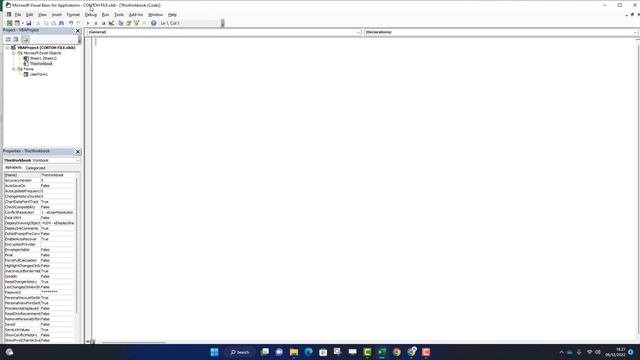Select the EnableAutoRecover property row

coord(40,239)
